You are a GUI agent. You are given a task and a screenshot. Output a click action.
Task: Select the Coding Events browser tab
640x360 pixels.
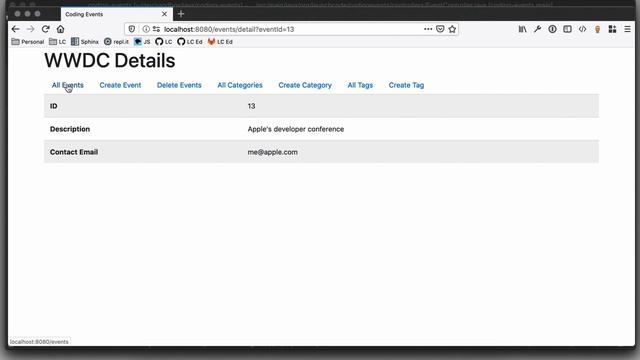click(117, 14)
